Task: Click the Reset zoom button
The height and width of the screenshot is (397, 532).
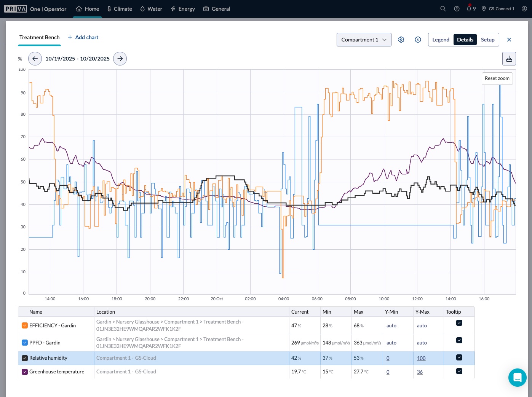Action: tap(497, 78)
